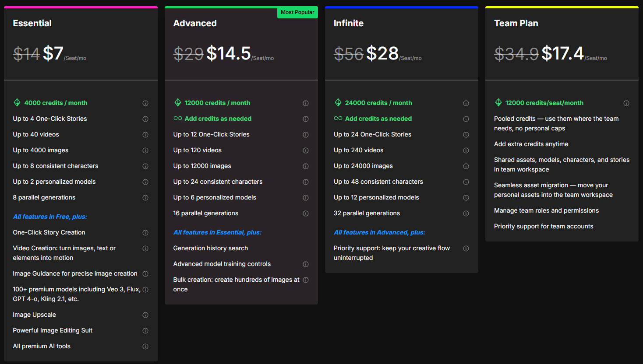
Task: Show info for Advanced model training controls
Action: pyautogui.click(x=306, y=264)
